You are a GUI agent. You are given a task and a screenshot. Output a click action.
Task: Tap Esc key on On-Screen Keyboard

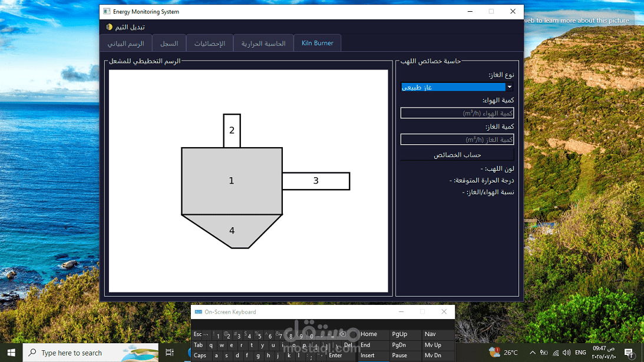(x=197, y=334)
